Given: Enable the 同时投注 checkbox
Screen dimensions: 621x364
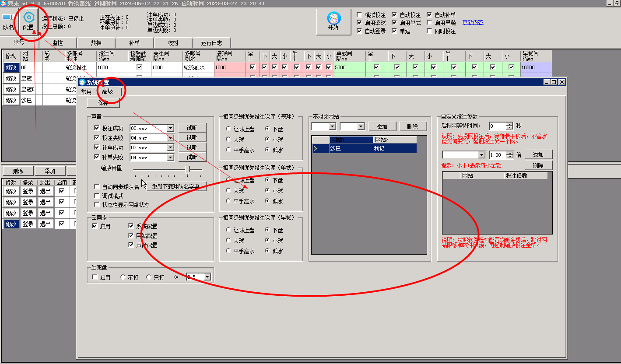Looking at the screenshot, I should click(x=429, y=31).
